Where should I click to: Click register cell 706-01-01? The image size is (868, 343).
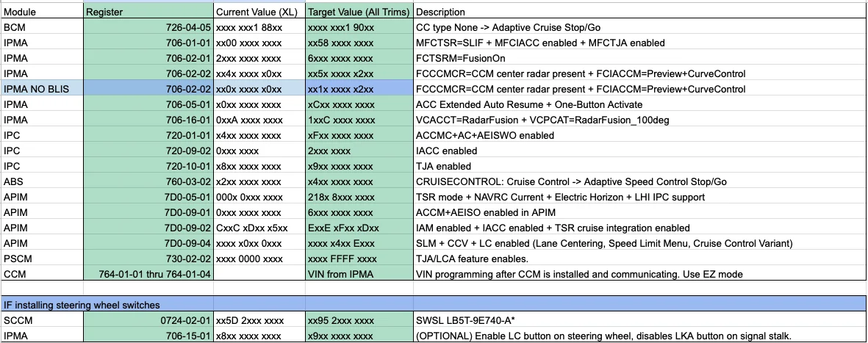tap(148, 43)
